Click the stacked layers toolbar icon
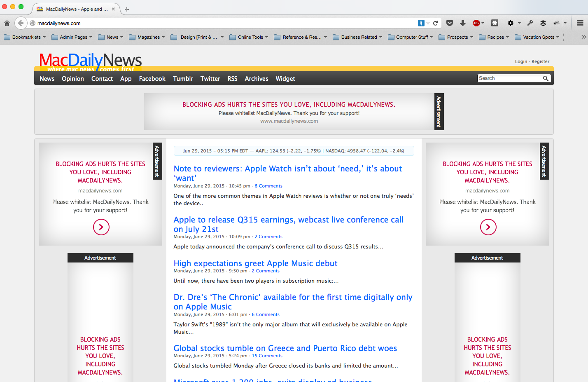Screen dimensions: 588x382 coord(543,23)
